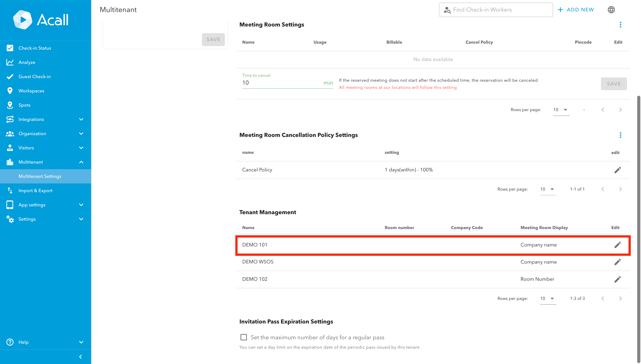The height and width of the screenshot is (364, 641).
Task: Select Multitenant Settings submenu item
Action: (40, 176)
